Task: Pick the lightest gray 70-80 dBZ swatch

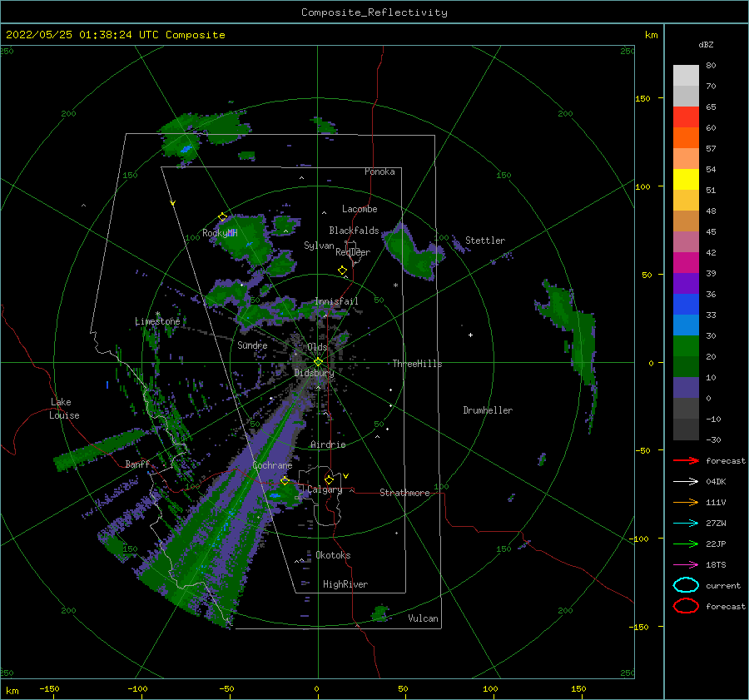Action: pyautogui.click(x=686, y=76)
